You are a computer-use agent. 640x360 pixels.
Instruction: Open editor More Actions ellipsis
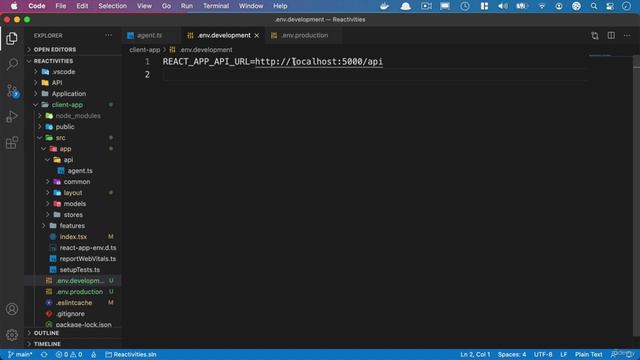point(627,36)
